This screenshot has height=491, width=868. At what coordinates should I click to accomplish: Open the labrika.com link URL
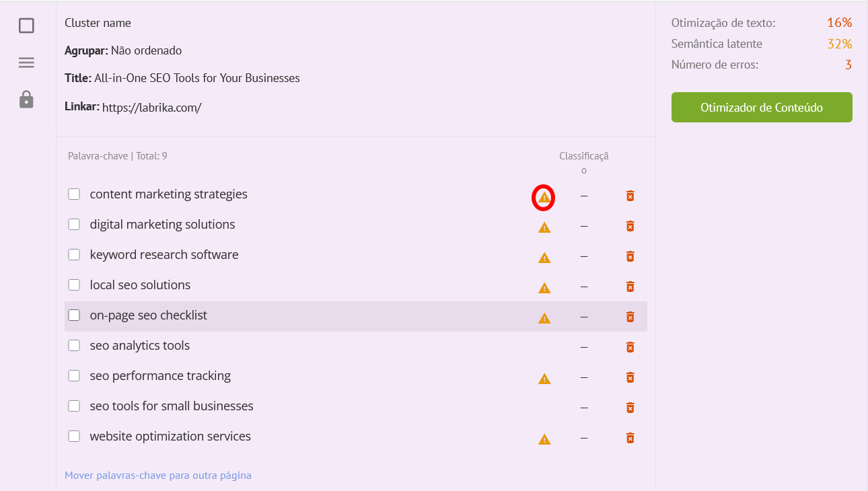click(x=151, y=108)
